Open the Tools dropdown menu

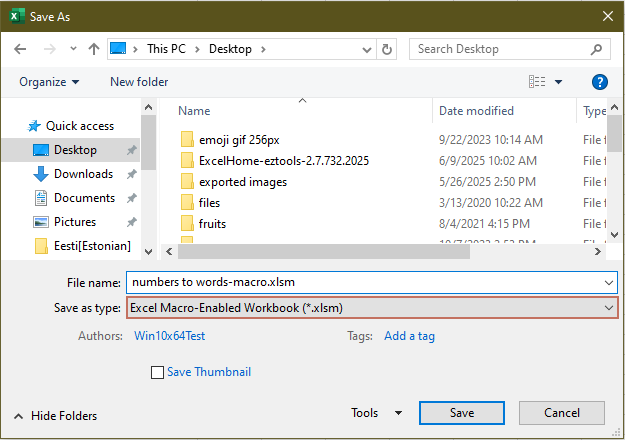pyautogui.click(x=376, y=412)
